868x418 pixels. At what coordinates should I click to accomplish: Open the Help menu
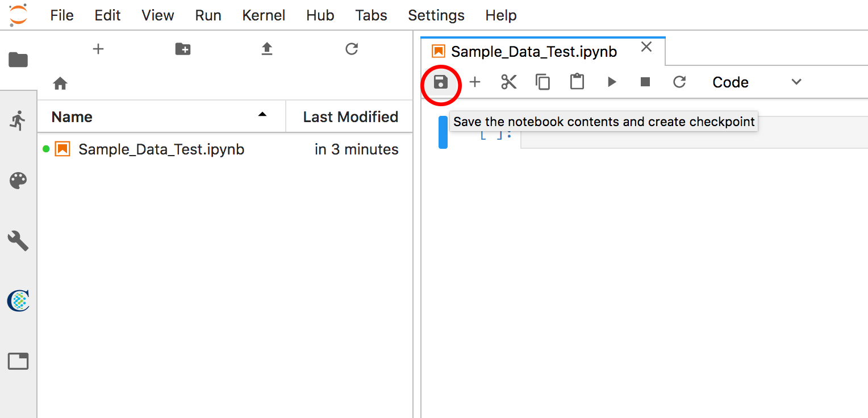tap(501, 15)
